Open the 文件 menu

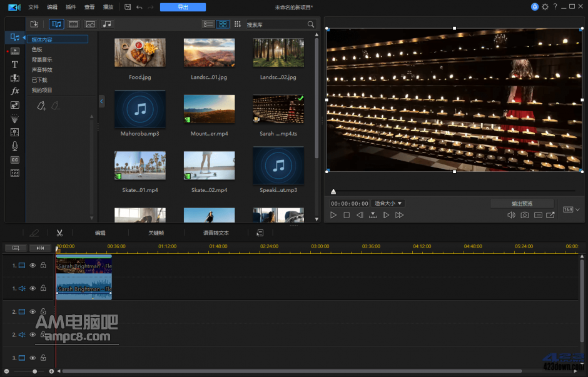[x=33, y=7]
